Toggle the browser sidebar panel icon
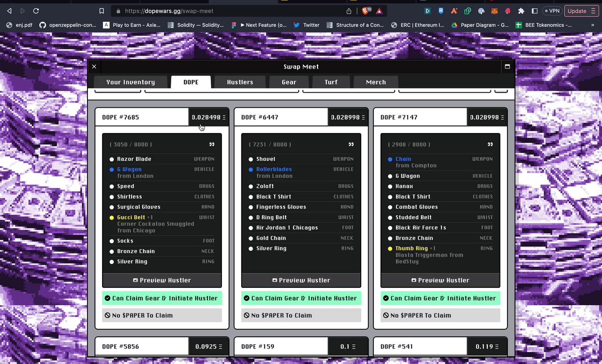602x364 pixels. (x=535, y=11)
